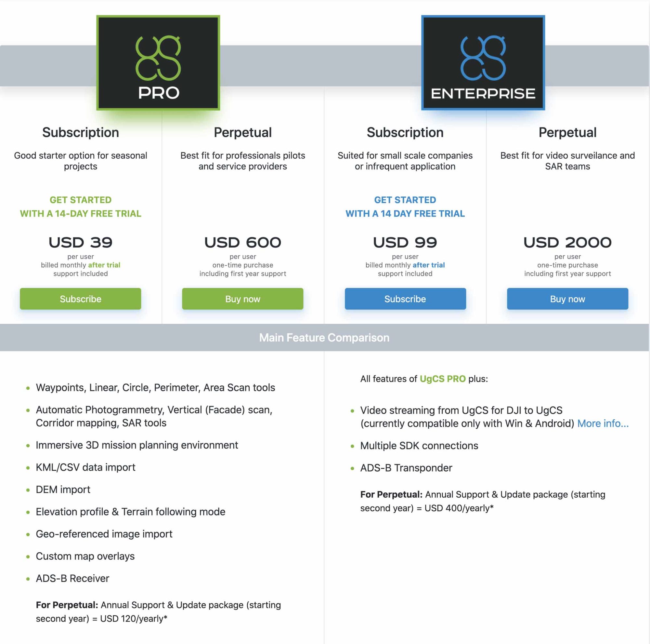
Task: Click the USD 600 price
Action: [242, 242]
